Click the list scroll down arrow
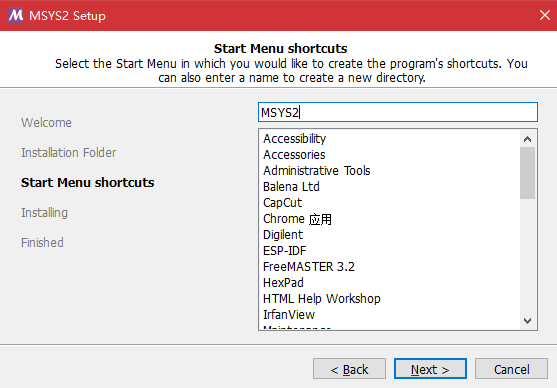 click(x=528, y=320)
